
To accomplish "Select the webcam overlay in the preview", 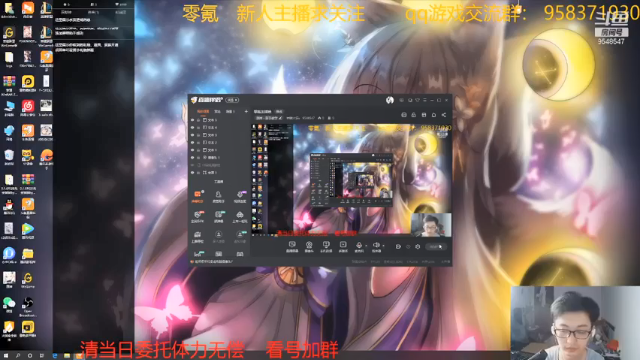I will point(431,224).
